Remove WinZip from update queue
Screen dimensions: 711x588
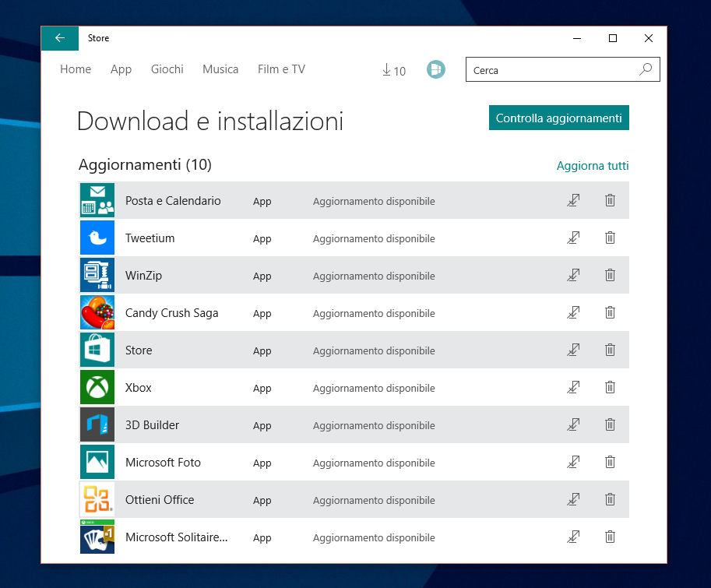610,275
